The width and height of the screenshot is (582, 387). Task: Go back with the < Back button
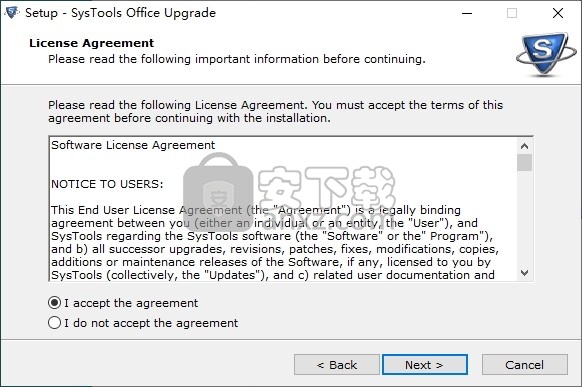pyautogui.click(x=337, y=365)
